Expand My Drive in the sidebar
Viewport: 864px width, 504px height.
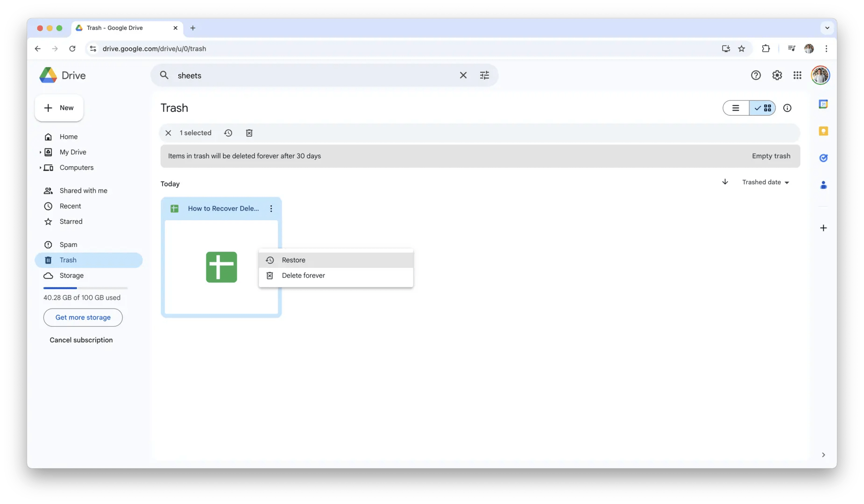(x=40, y=152)
